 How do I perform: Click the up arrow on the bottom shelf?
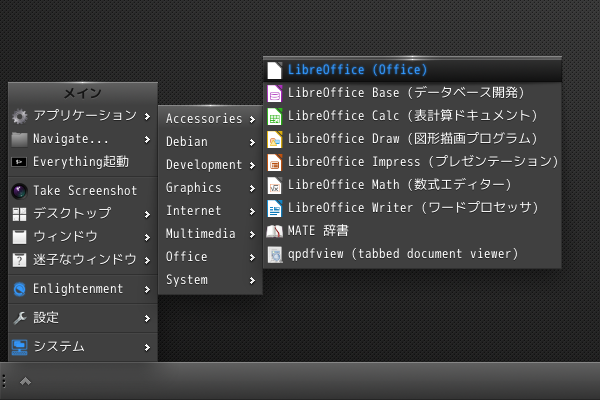[x=25, y=381]
